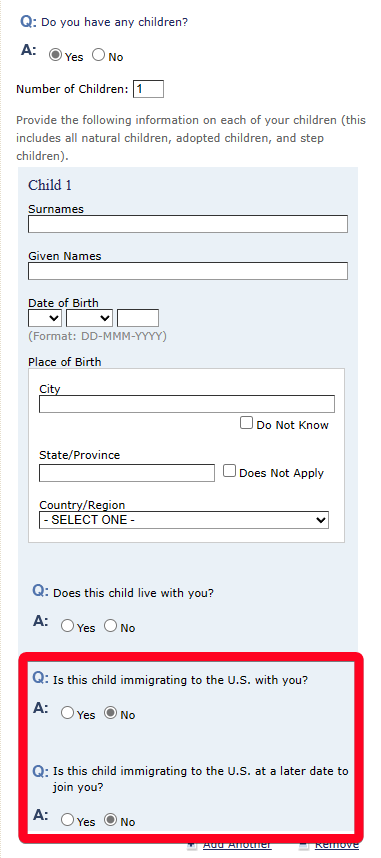Viewport: 381px width, 858px height.
Task: Expand the Country/Region select list
Action: (x=184, y=520)
